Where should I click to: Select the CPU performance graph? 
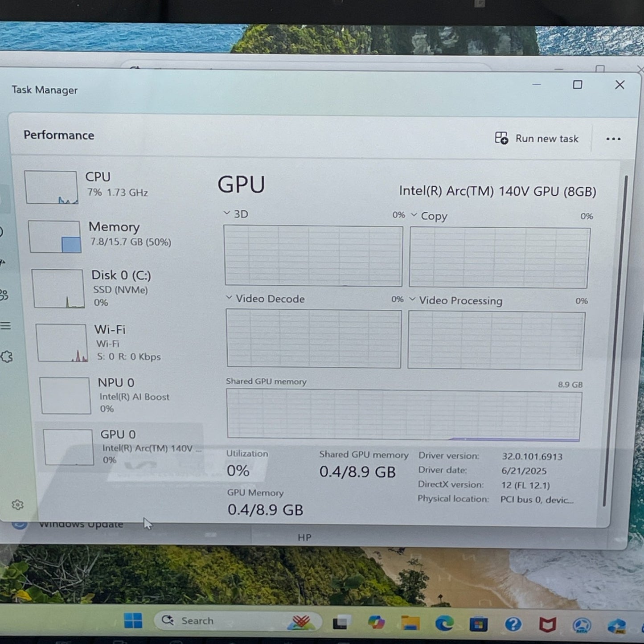pos(51,186)
